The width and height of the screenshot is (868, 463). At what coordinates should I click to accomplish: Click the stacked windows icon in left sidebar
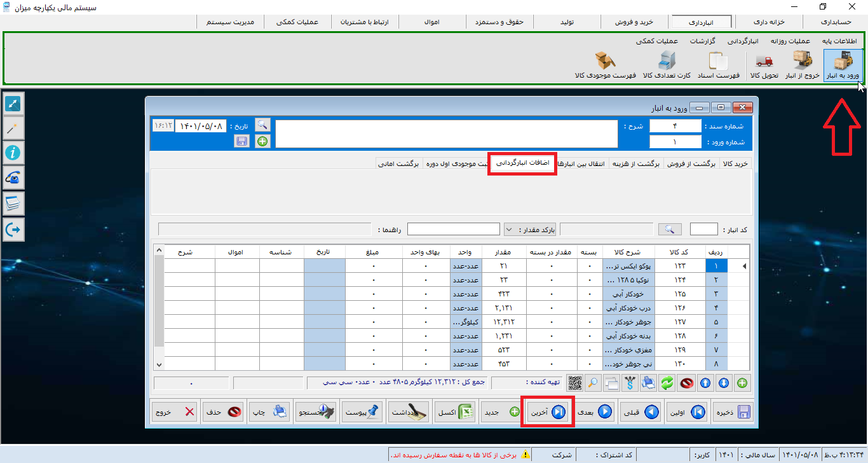(13, 204)
